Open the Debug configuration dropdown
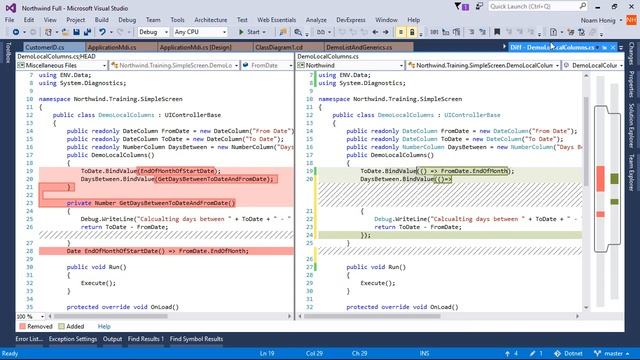 tap(153, 32)
